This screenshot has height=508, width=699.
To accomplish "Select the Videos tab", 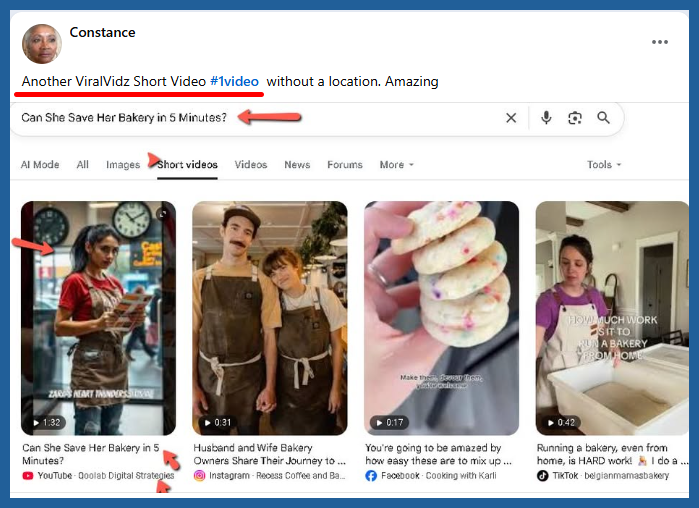I will [251, 165].
